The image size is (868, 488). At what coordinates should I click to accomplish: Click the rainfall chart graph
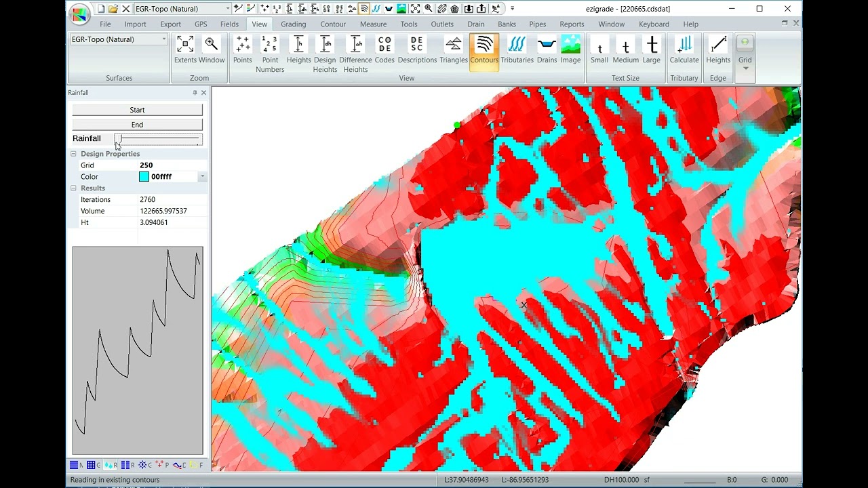coord(138,350)
